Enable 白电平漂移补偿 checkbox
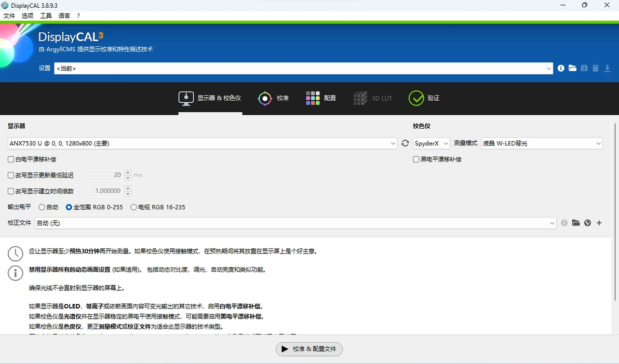This screenshot has height=364, width=619. pos(11,159)
